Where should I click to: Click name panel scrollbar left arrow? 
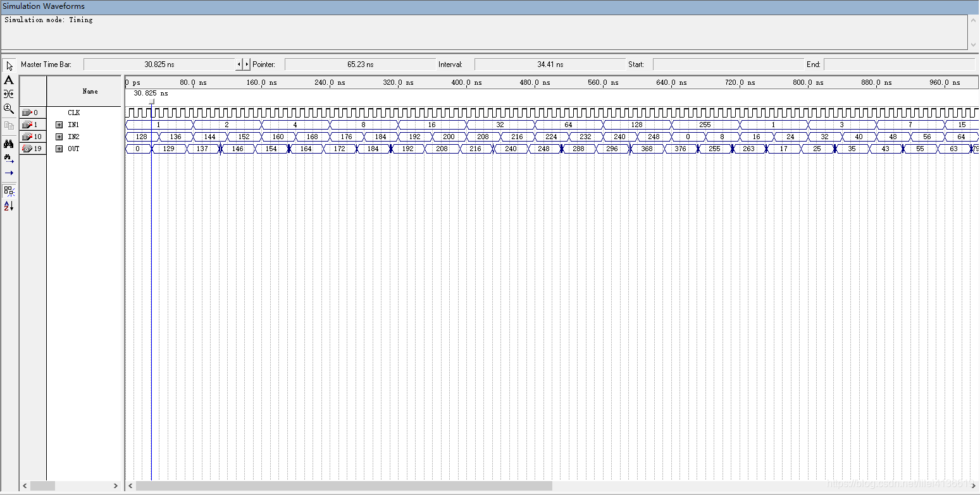tap(25, 486)
